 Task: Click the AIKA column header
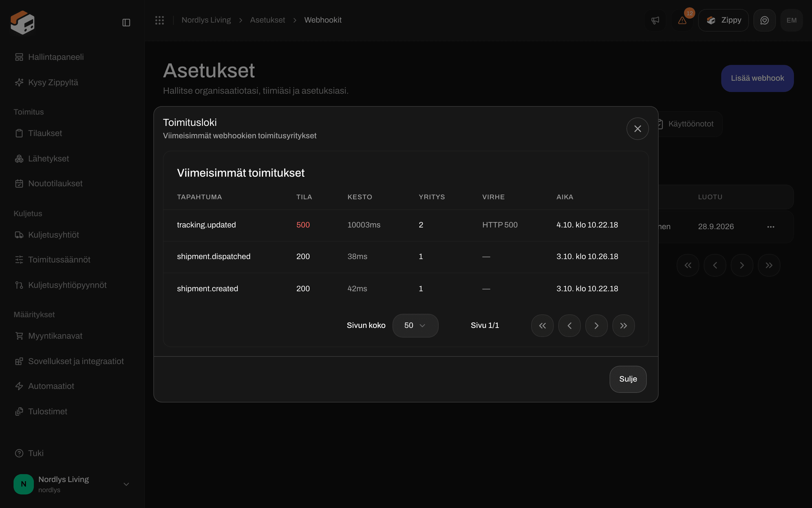point(565,197)
